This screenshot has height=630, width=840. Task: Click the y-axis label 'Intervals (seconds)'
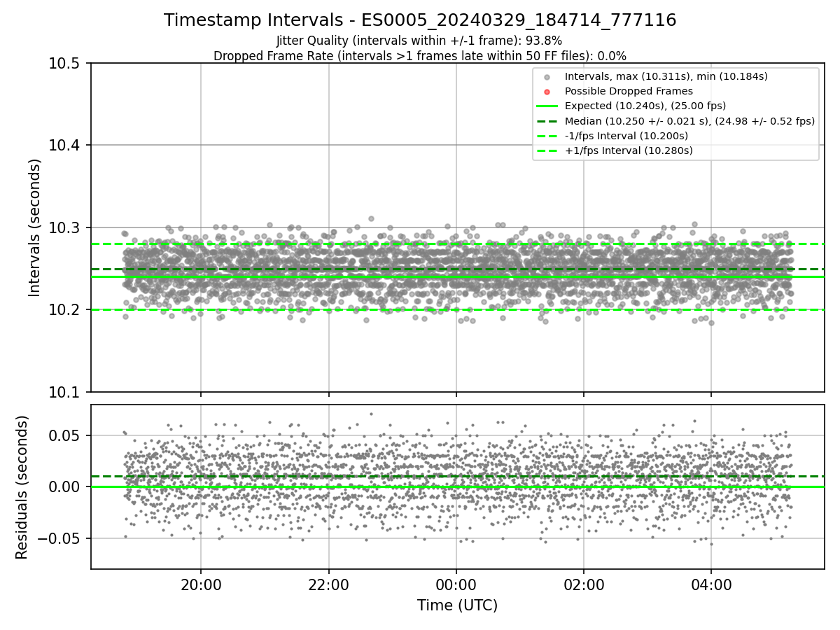click(x=35, y=227)
